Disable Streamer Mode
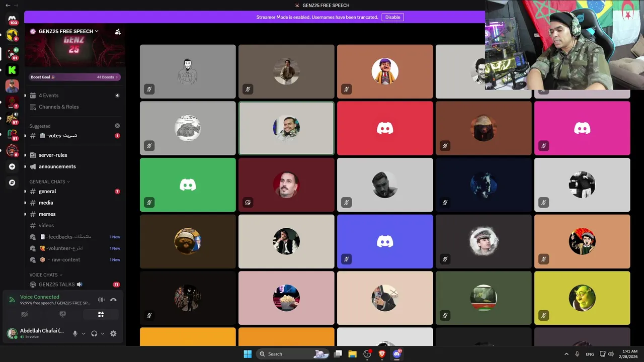644x362 pixels. click(x=392, y=17)
